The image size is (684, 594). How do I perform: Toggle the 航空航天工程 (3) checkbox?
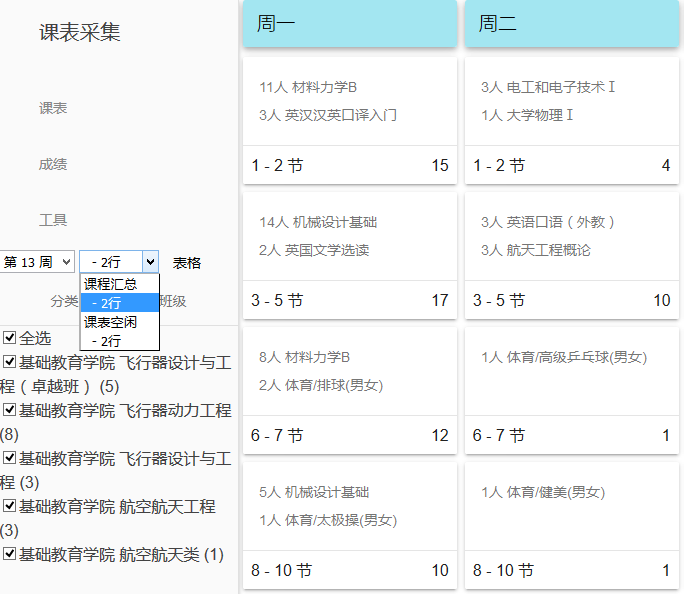point(10,507)
